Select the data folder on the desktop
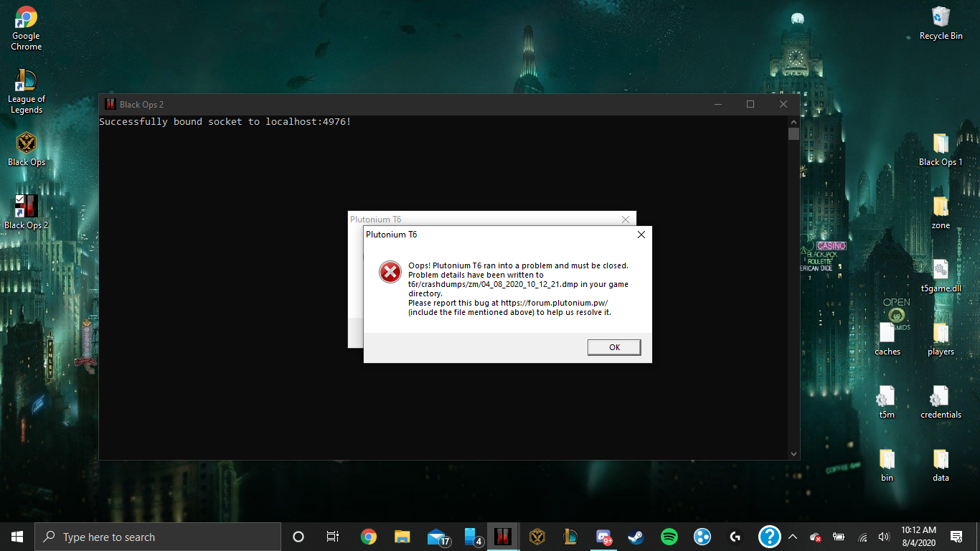Viewport: 980px width, 551px height. pyautogui.click(x=941, y=465)
